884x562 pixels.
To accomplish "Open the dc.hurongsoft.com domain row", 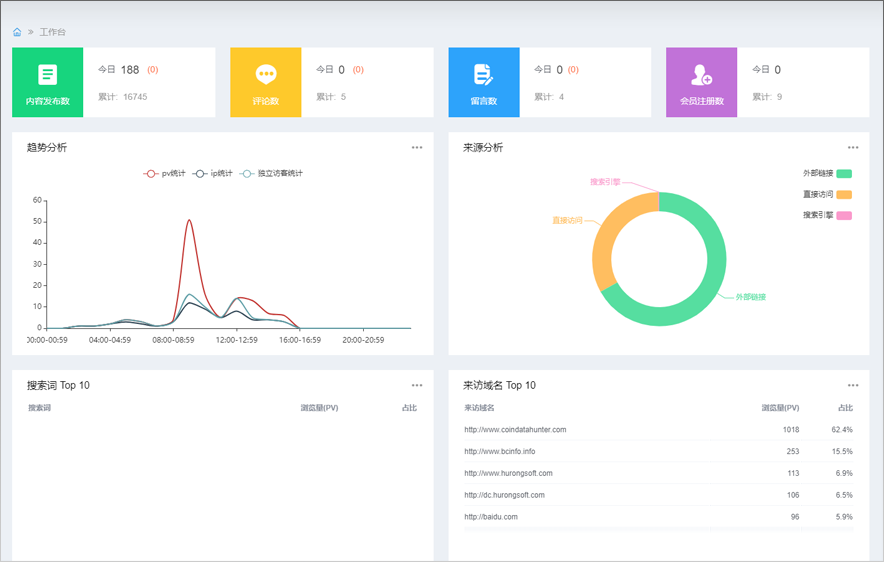I will pyautogui.click(x=504, y=495).
